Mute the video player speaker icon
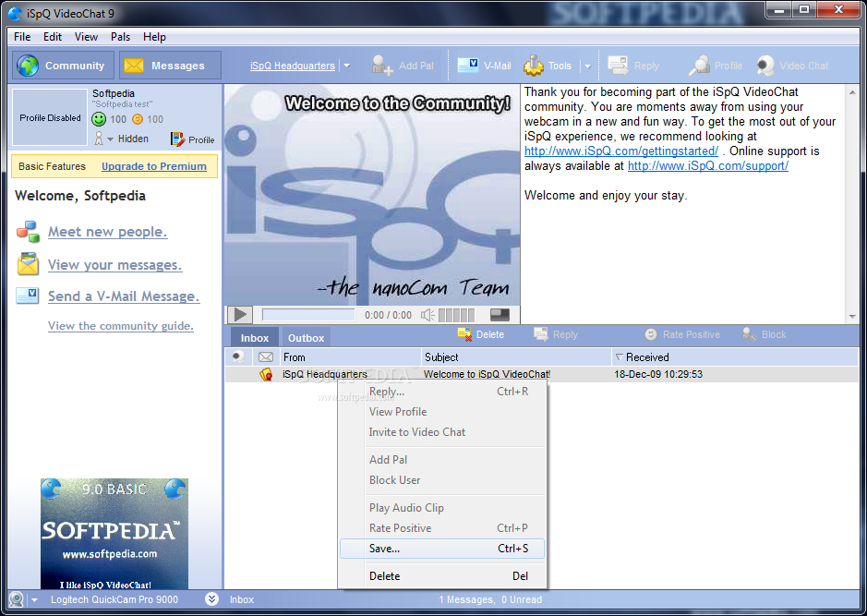Image resolution: width=867 pixels, height=616 pixels. pyautogui.click(x=427, y=315)
